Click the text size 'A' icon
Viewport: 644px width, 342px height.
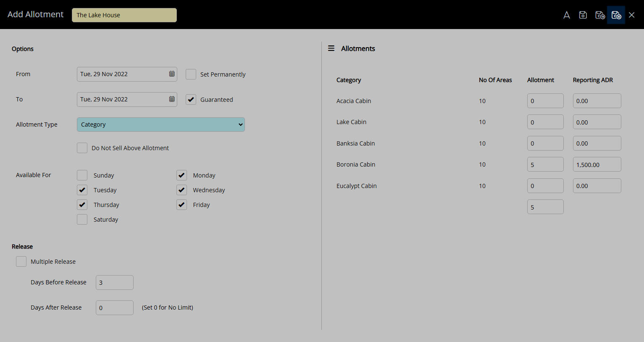567,15
